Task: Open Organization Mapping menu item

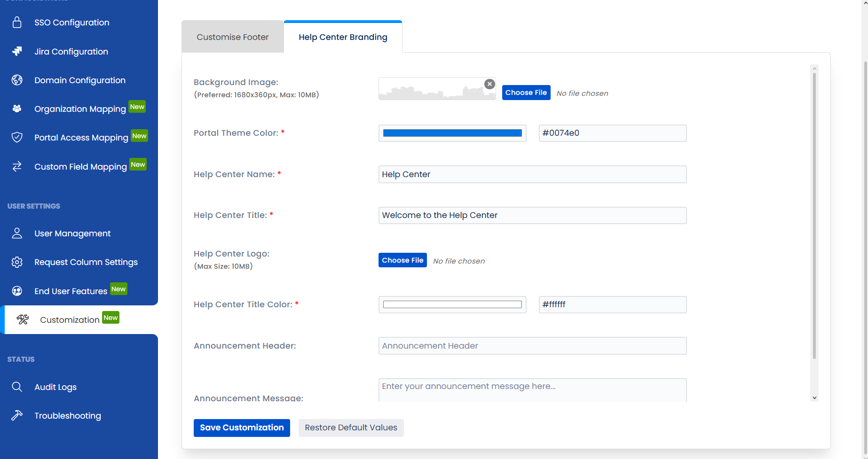Action: pyautogui.click(x=79, y=109)
